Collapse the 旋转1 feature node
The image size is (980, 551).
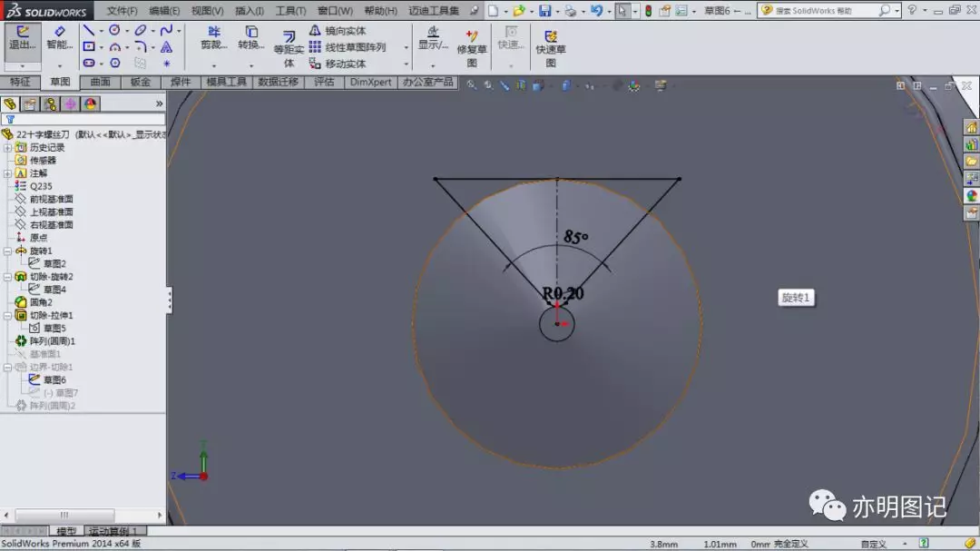[7, 251]
